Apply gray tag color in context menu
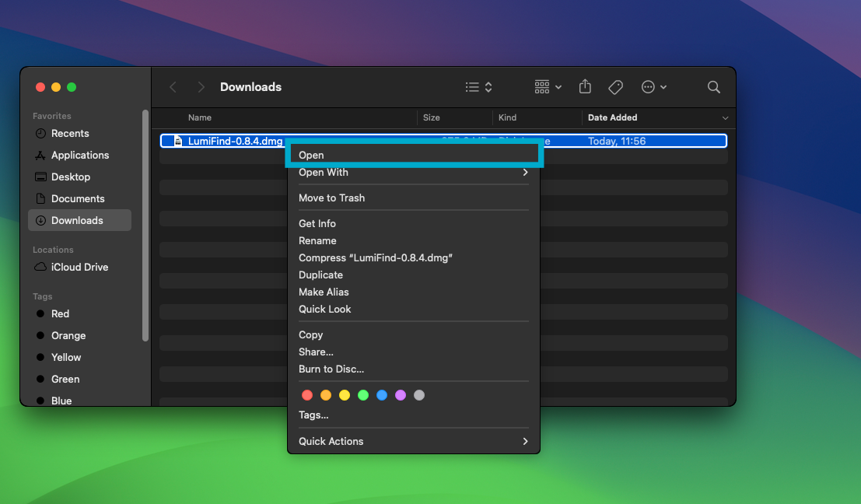This screenshot has height=504, width=861. point(419,395)
